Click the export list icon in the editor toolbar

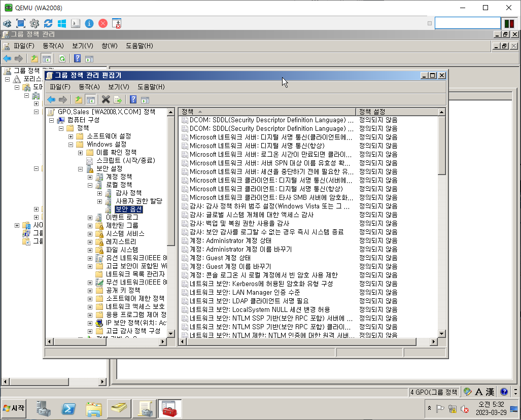coord(118,99)
